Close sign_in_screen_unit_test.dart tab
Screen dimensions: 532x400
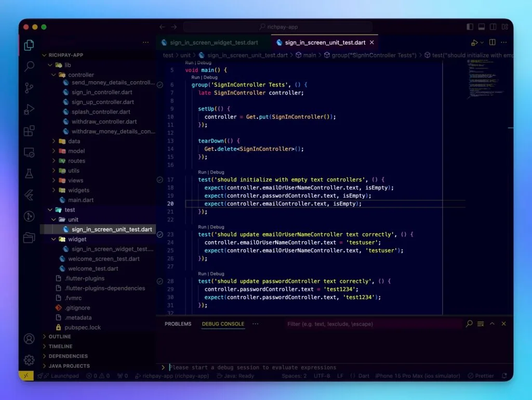click(372, 43)
